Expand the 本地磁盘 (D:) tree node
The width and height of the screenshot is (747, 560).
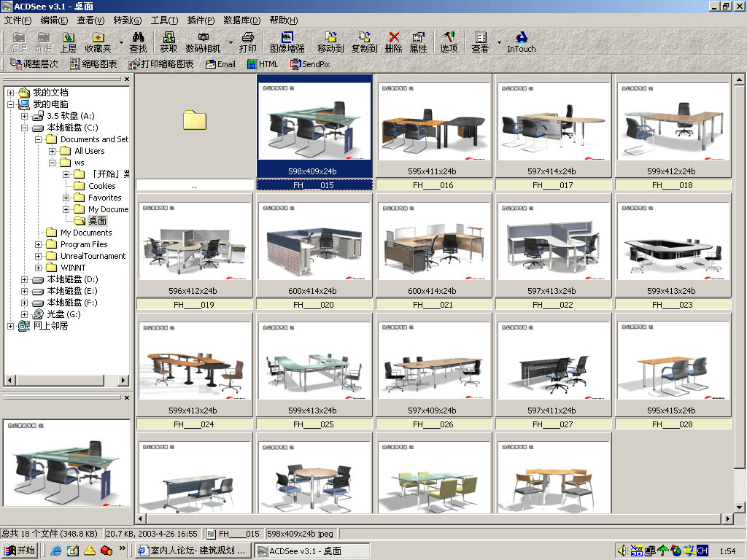click(x=25, y=279)
